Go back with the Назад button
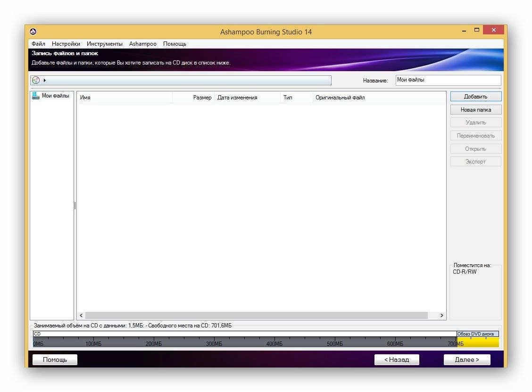Viewport: 532px width, 392px height. coord(397,359)
